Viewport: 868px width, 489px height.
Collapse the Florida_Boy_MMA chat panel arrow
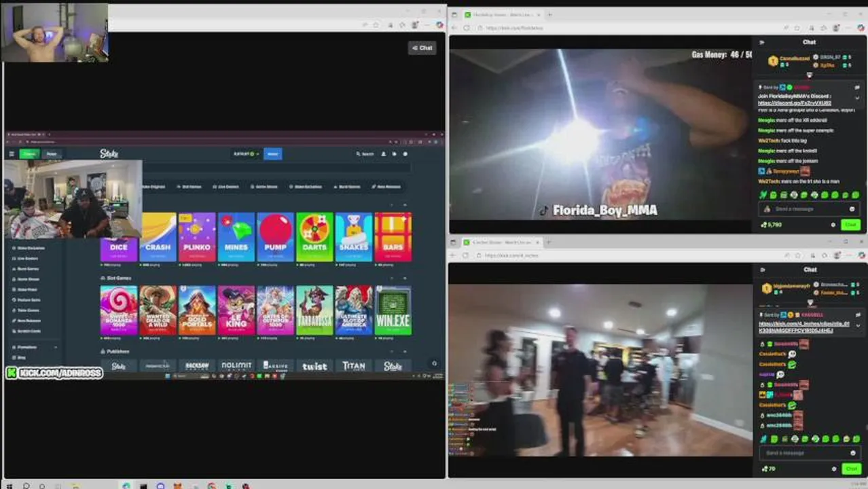(x=761, y=42)
